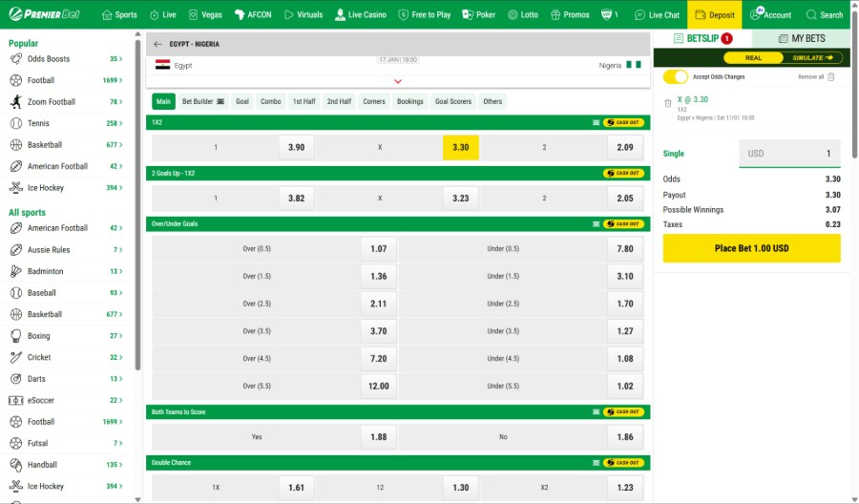This screenshot has width=859, height=504.
Task: Click Over/Under Goals stats icon
Action: click(596, 224)
